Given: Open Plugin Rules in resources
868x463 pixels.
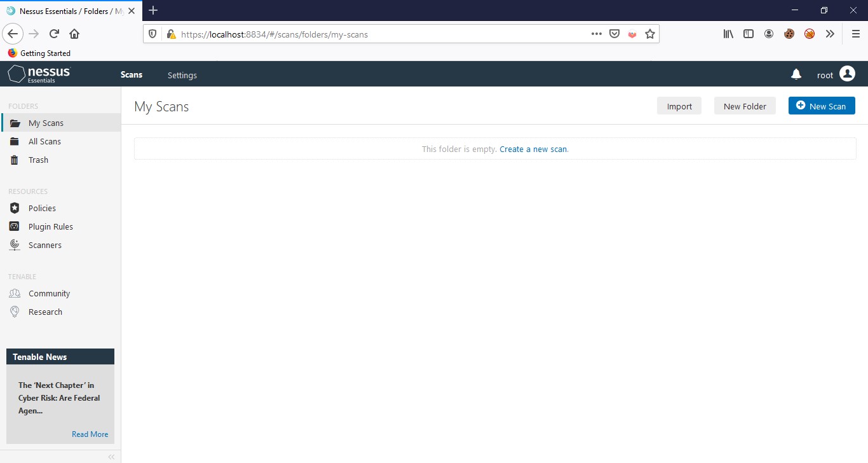Looking at the screenshot, I should [x=60, y=226].
